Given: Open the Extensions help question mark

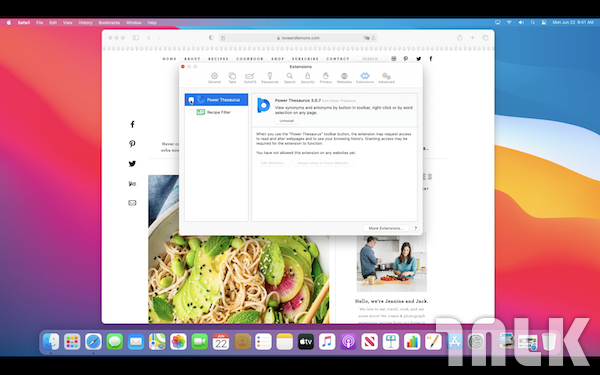Looking at the screenshot, I should (x=416, y=228).
